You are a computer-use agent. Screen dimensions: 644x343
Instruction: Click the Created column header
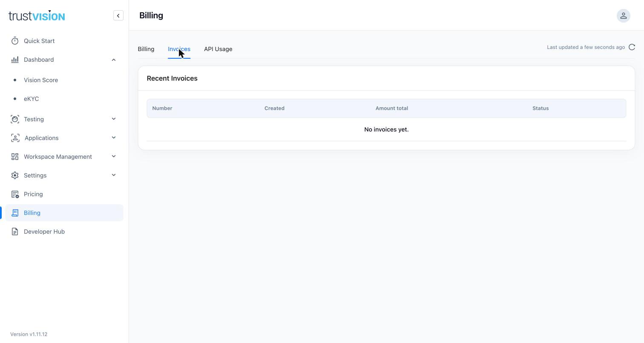(x=274, y=108)
